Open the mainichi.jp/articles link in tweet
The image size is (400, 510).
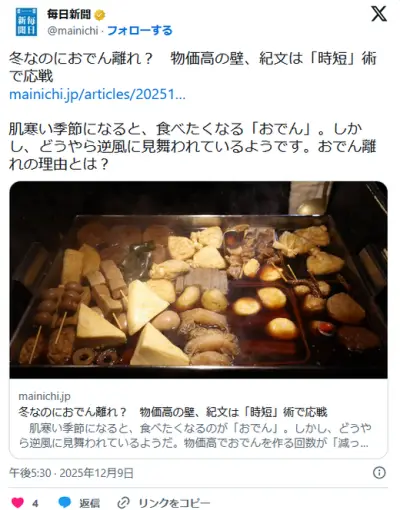pos(97,95)
